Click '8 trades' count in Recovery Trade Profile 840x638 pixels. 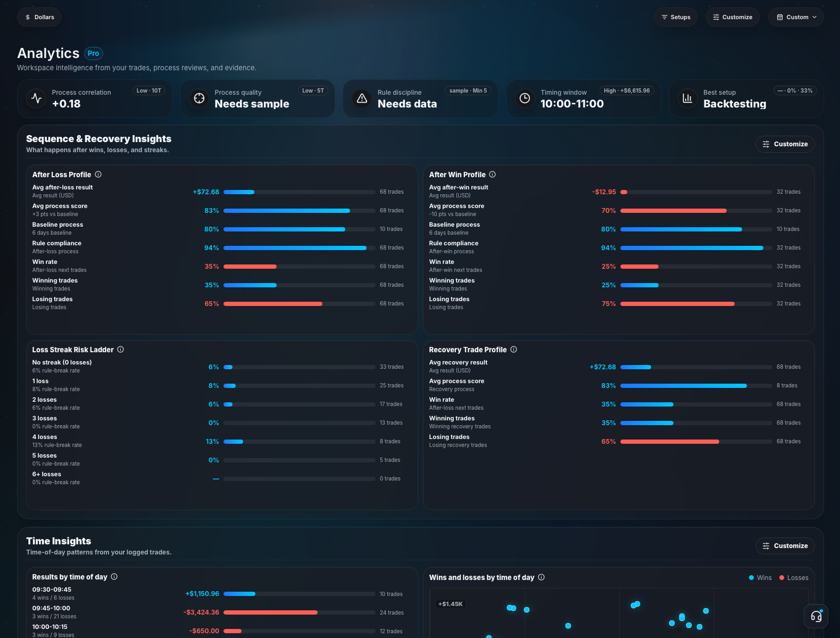click(x=787, y=386)
